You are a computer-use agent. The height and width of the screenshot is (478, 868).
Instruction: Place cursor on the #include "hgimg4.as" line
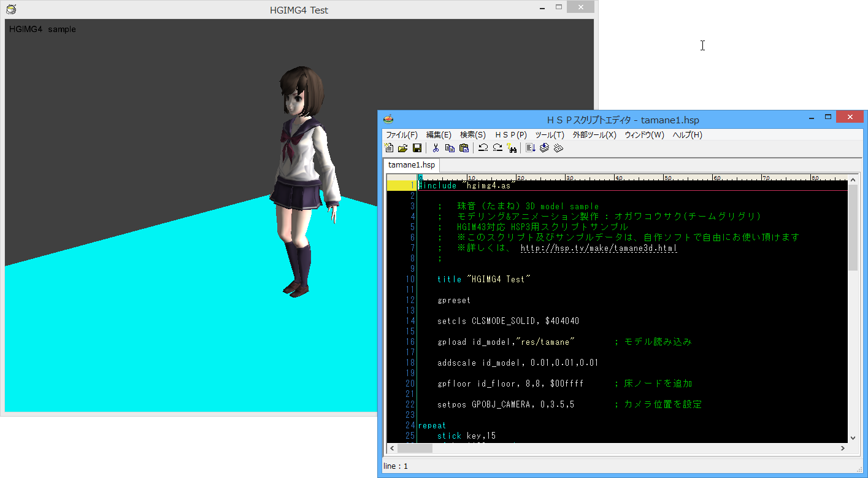(x=466, y=185)
